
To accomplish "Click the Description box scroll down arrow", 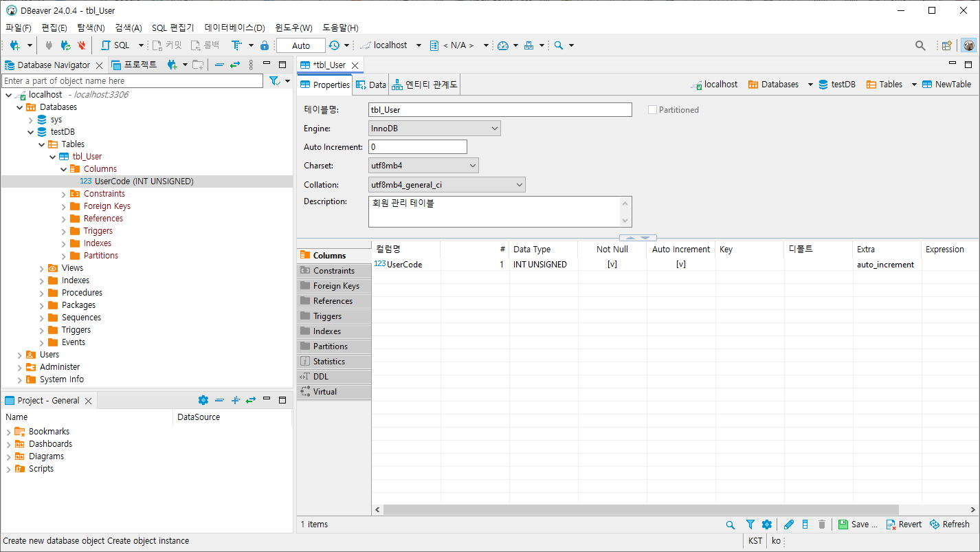I will tap(625, 220).
